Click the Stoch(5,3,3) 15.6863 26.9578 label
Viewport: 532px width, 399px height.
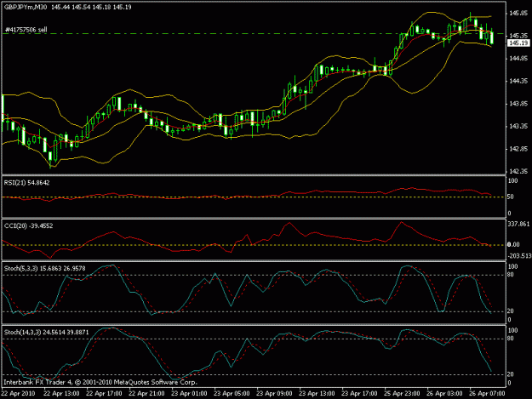coord(45,269)
